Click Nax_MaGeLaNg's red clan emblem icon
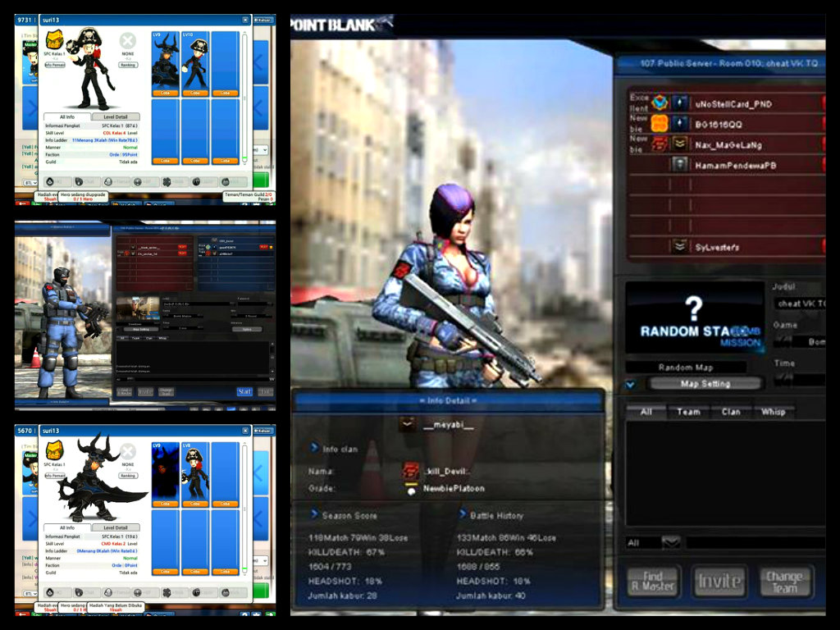This screenshot has height=630, width=840. coord(660,144)
